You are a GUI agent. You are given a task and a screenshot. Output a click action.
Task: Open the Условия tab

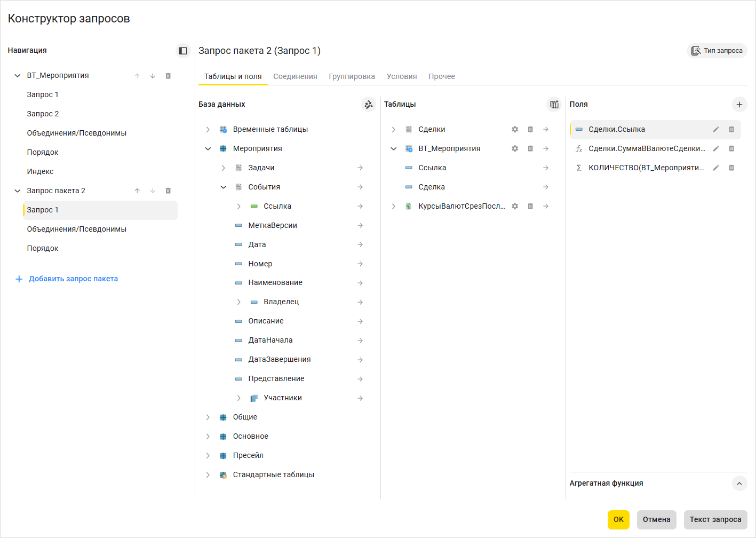pyautogui.click(x=402, y=77)
